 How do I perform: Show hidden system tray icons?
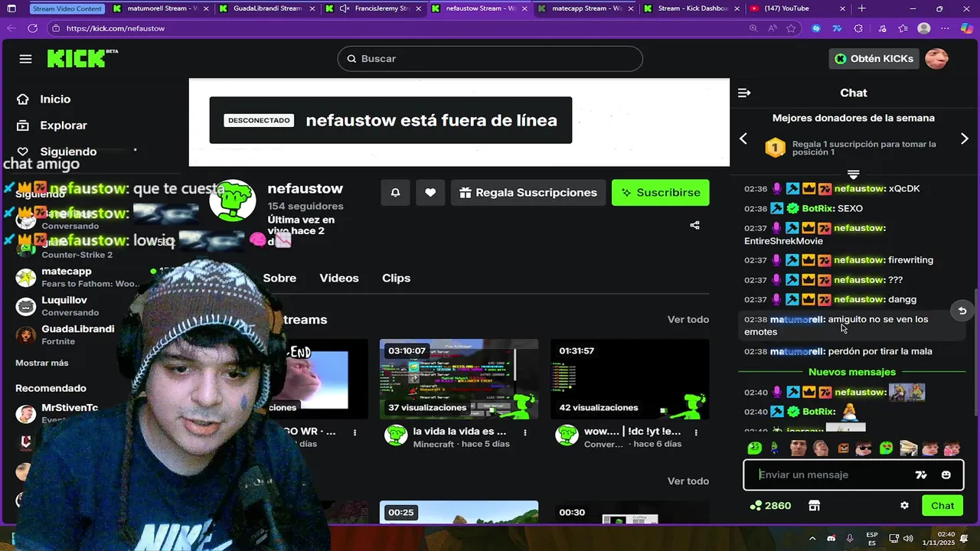[812, 539]
